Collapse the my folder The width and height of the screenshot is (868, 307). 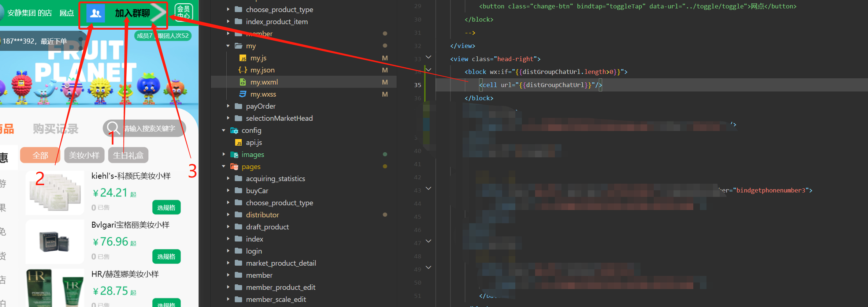pos(228,46)
